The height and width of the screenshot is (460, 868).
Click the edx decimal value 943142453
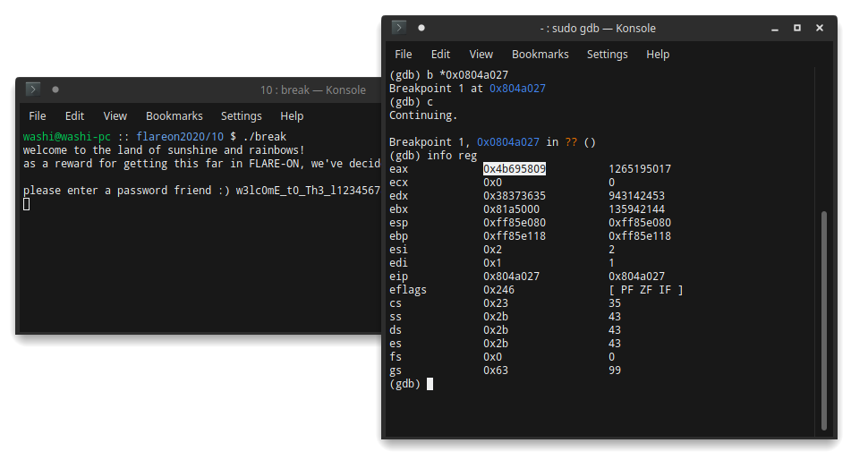[x=636, y=195]
